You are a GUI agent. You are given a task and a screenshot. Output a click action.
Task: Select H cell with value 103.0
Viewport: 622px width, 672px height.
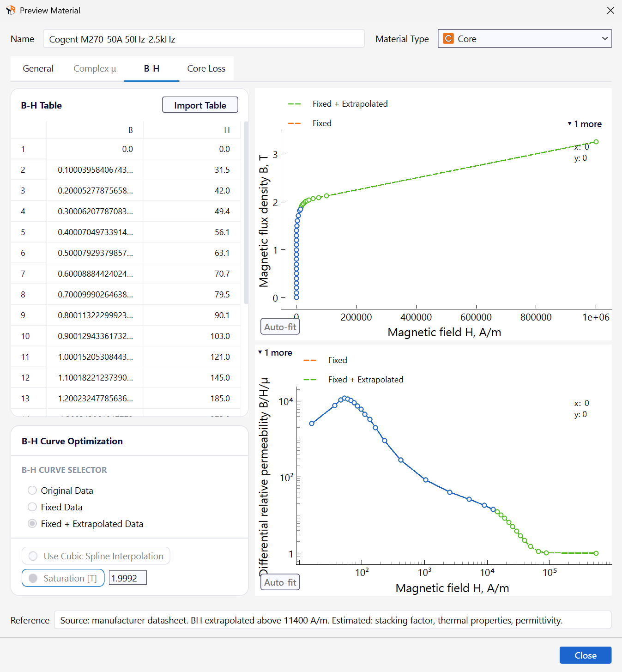tap(192, 336)
